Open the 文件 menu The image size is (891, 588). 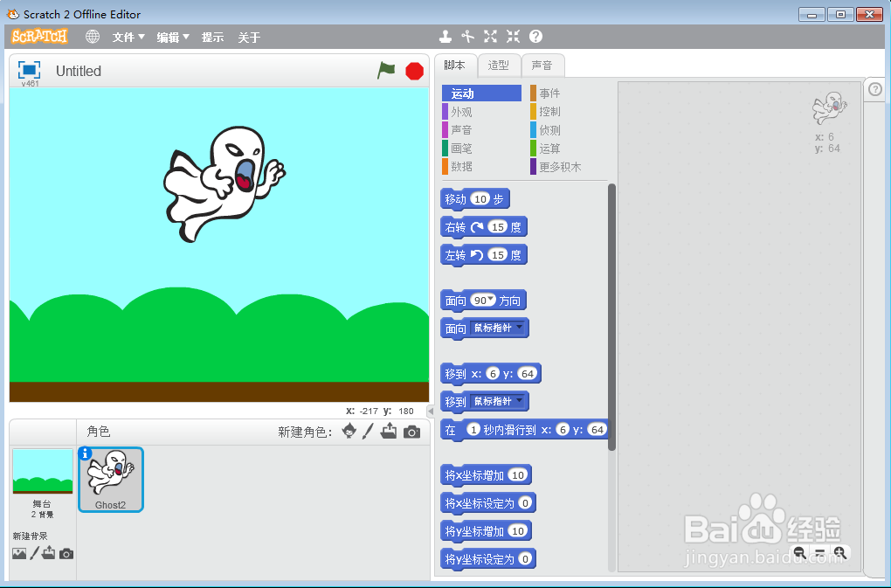pos(128,38)
